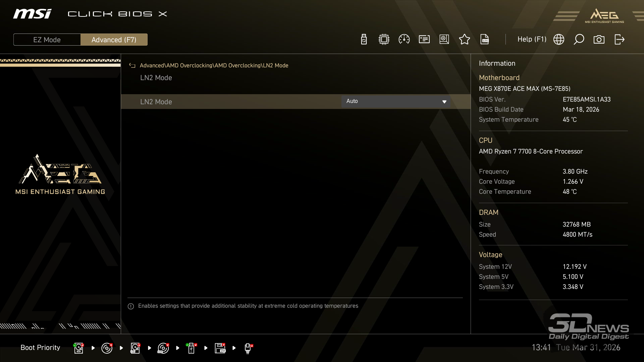
Task: Select hard disk boot device with checkmark
Action: [x=78, y=348]
